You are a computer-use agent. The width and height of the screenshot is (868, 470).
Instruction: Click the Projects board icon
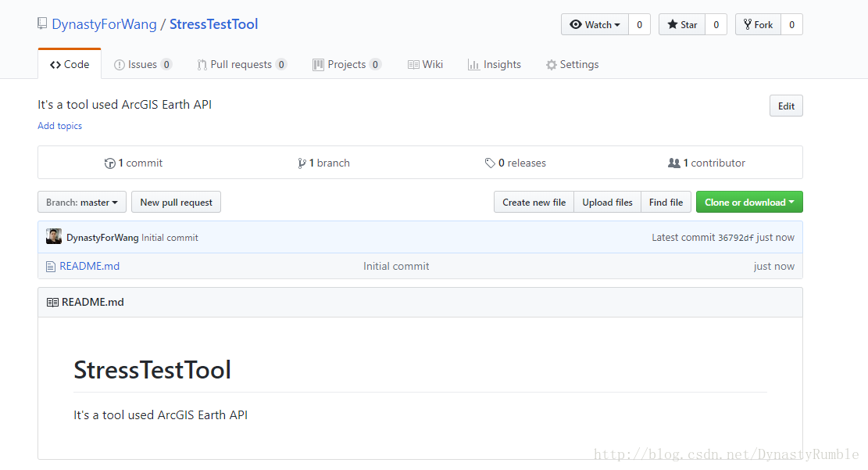tap(318, 65)
